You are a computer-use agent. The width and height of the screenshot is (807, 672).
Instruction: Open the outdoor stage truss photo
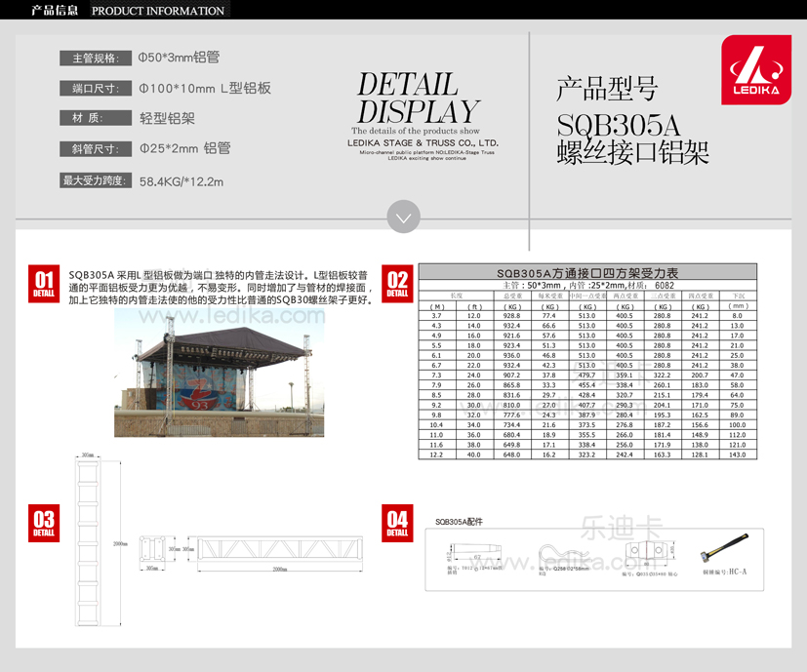pos(220,373)
